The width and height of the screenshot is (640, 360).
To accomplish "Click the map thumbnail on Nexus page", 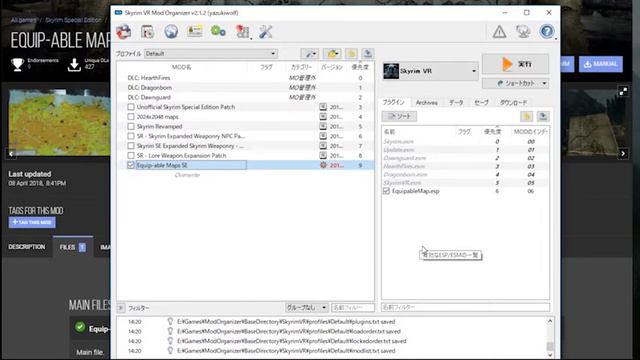I will point(60,122).
